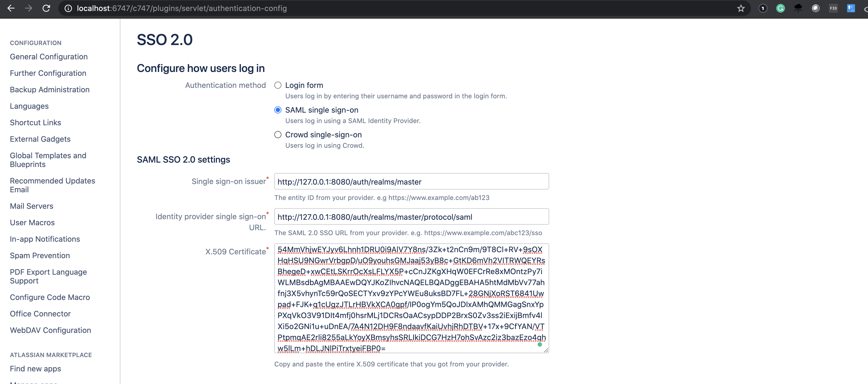This screenshot has width=868, height=384.
Task: Open Find new apps link
Action: [35, 369]
